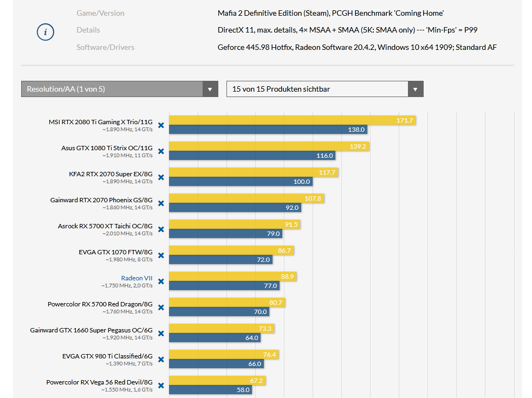Click the MSI RTX 2080 Ti Gaming X label
Viewport: 532px width, 398px height.
(x=100, y=121)
